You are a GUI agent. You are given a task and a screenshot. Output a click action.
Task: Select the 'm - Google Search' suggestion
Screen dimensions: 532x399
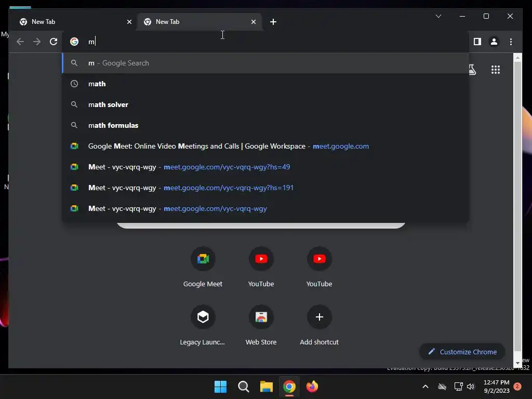(x=265, y=63)
